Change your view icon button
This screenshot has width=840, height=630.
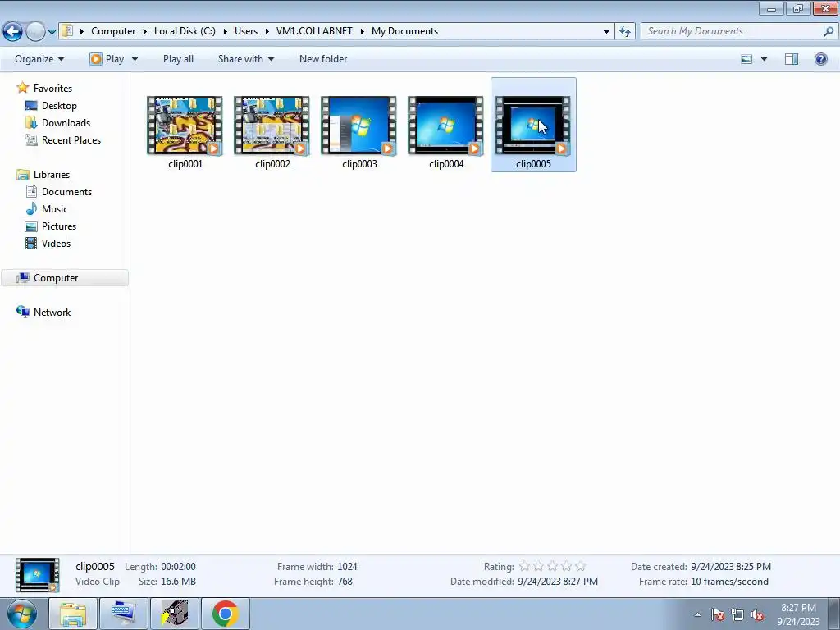click(746, 59)
